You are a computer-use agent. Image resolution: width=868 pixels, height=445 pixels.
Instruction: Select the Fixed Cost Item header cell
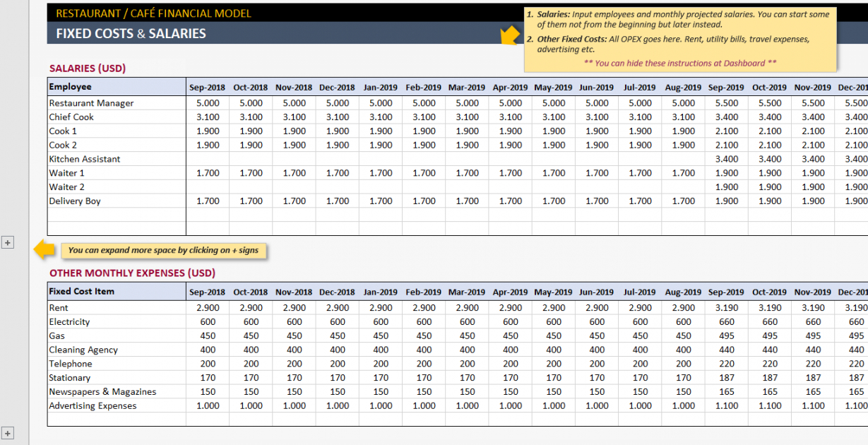click(x=117, y=292)
